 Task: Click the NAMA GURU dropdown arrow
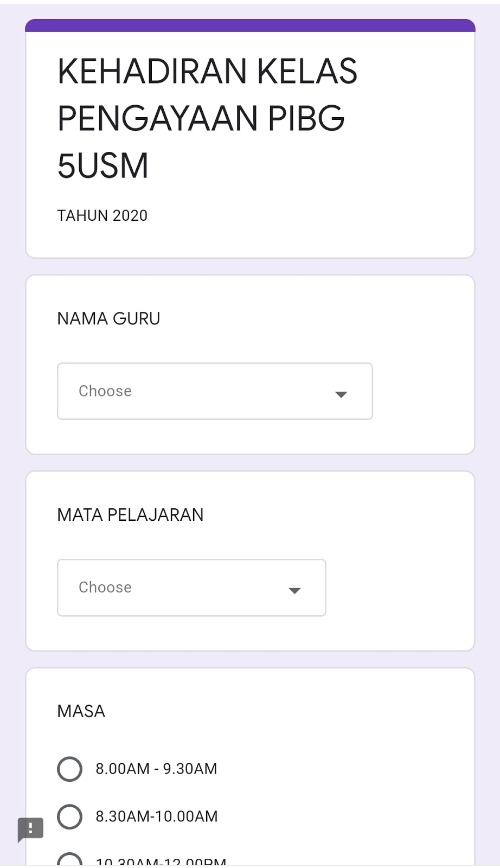(341, 394)
